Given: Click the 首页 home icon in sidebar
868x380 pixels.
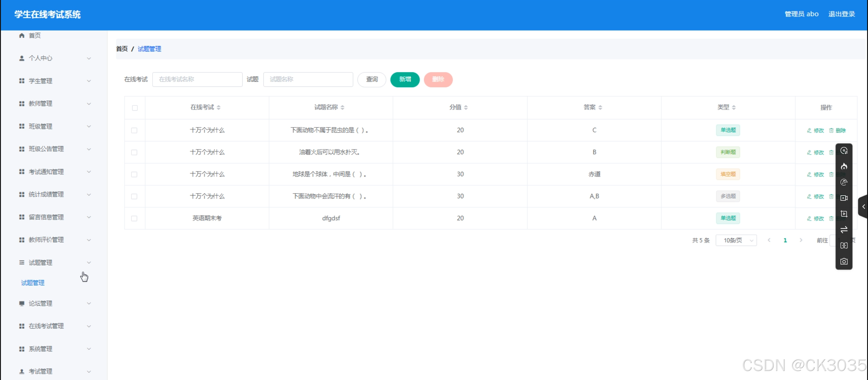Looking at the screenshot, I should (x=22, y=35).
